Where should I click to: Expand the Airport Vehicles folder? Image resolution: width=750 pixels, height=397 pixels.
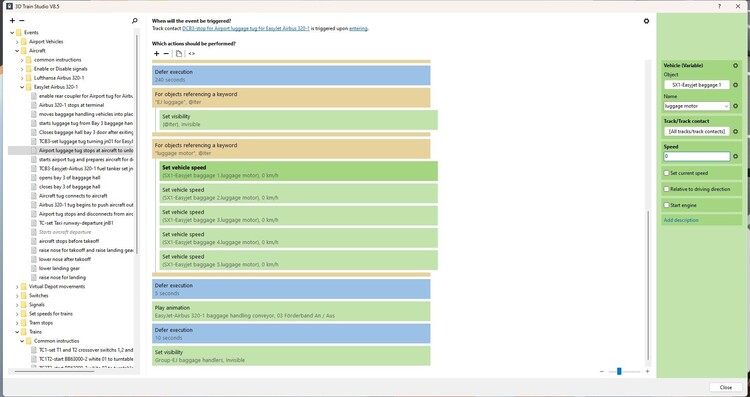(x=17, y=42)
